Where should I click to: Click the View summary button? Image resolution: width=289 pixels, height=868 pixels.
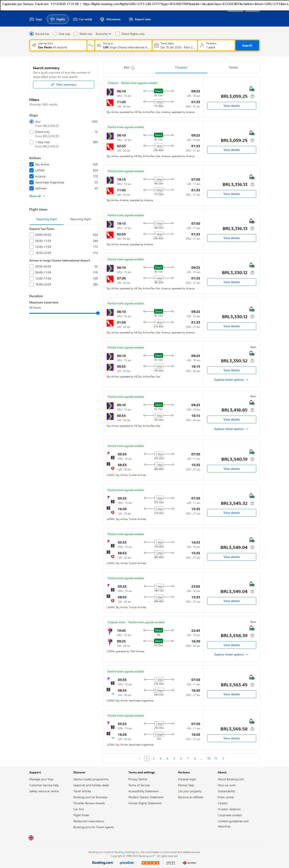[x=63, y=85]
